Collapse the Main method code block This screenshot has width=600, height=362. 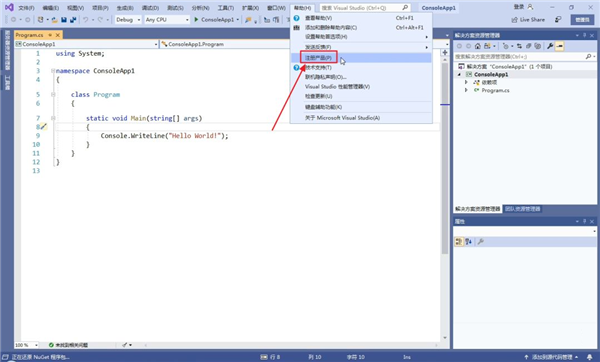53,118
